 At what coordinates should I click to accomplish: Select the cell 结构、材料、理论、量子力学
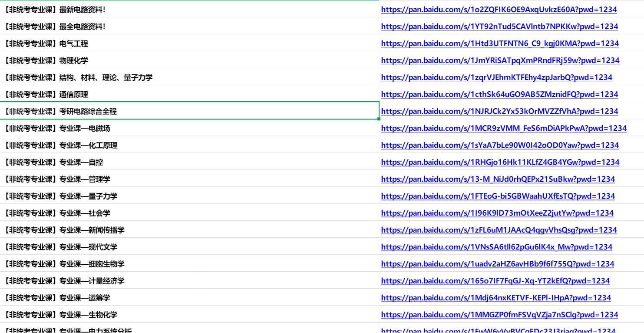[x=189, y=77]
